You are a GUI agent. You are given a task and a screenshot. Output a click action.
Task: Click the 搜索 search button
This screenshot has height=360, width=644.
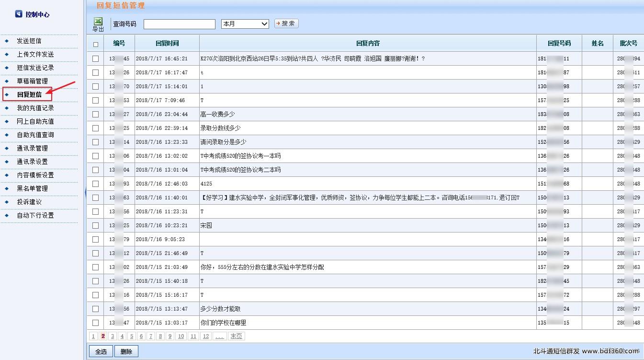pyautogui.click(x=286, y=23)
